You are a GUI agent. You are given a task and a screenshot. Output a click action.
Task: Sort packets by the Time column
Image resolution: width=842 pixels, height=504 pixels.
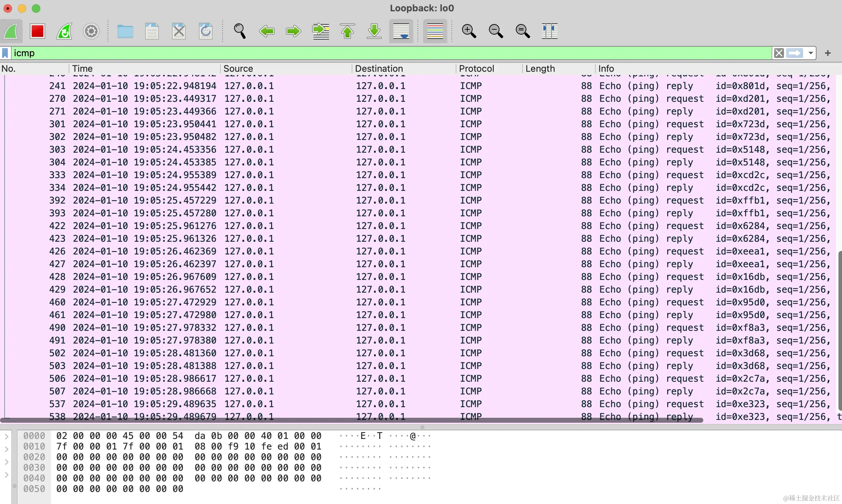[x=82, y=69]
